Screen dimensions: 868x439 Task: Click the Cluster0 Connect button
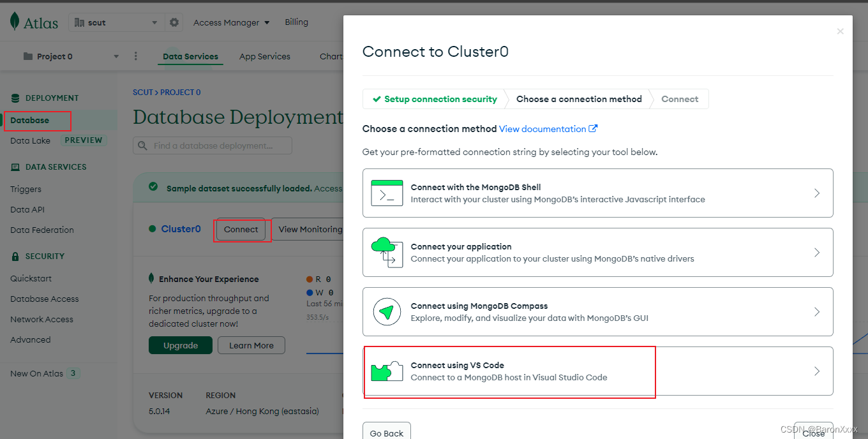tap(241, 229)
